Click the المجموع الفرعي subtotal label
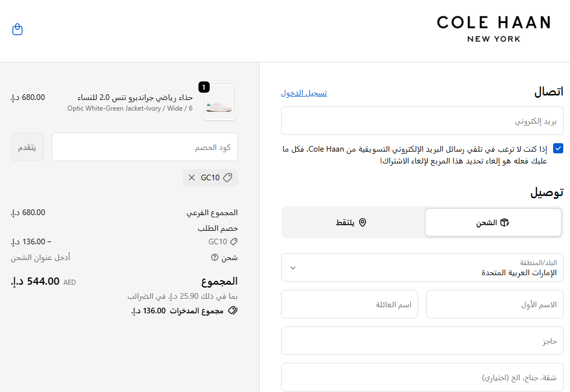Image resolution: width=570 pixels, height=392 pixels. pyautogui.click(x=212, y=212)
